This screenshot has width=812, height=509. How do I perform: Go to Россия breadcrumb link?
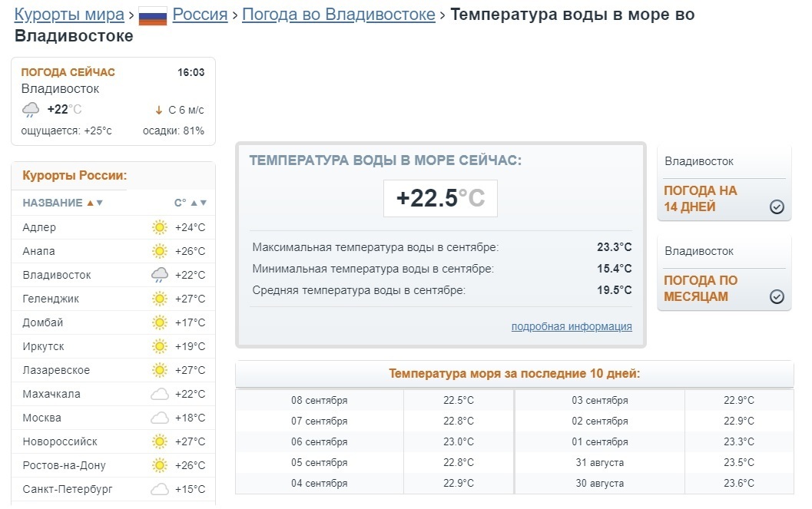click(200, 15)
